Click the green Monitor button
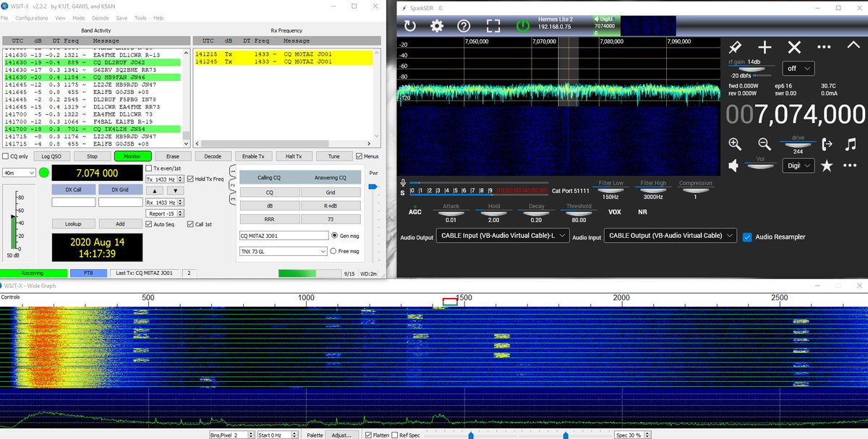The width and height of the screenshot is (868, 439). 132,156
